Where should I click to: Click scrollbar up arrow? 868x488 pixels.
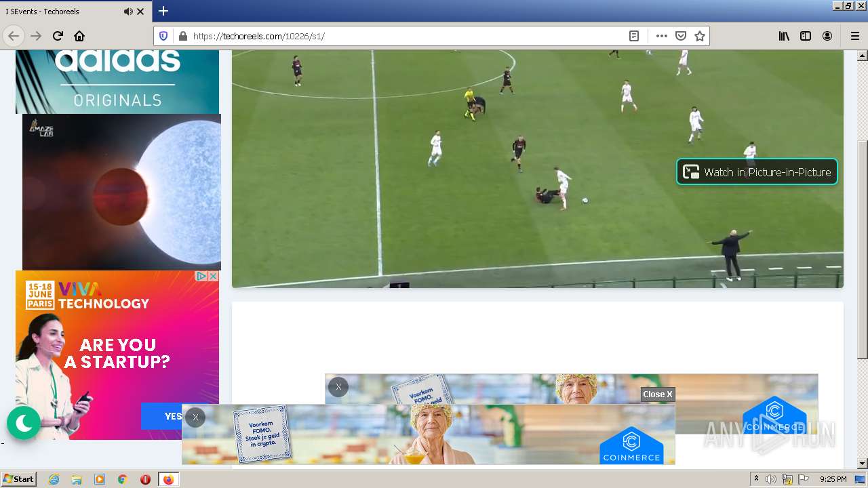tap(863, 55)
